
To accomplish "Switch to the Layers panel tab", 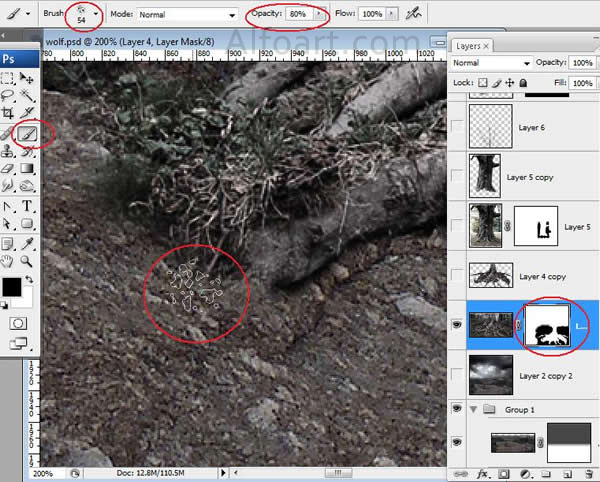I will click(x=468, y=45).
